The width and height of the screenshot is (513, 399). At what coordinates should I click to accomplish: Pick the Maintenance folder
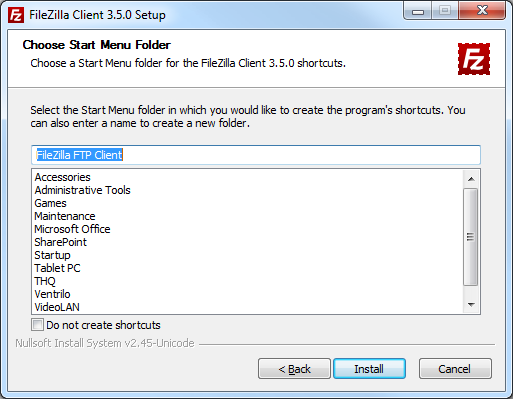pos(65,216)
